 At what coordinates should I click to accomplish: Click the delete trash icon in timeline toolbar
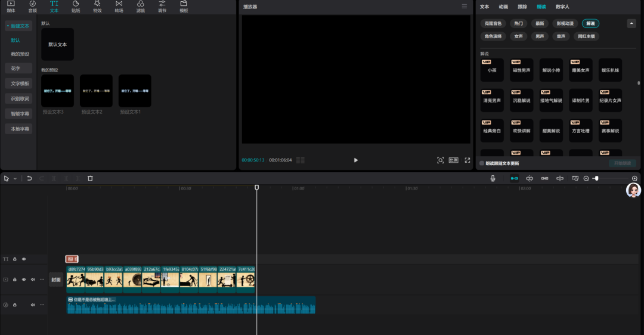(90, 178)
